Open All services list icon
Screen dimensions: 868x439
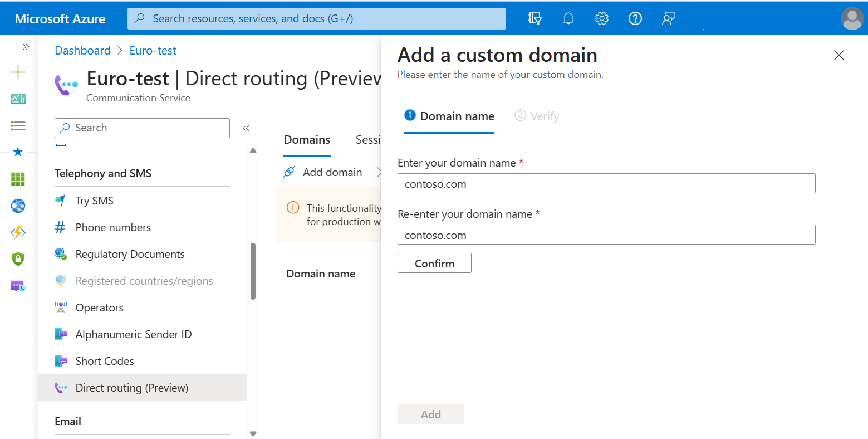(18, 125)
